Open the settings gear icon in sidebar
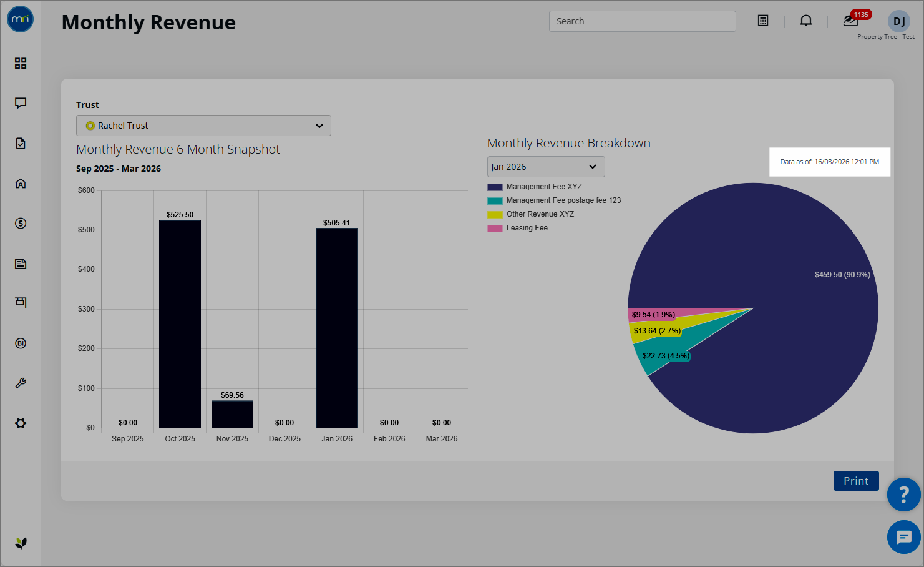Image resolution: width=924 pixels, height=567 pixels. [21, 423]
